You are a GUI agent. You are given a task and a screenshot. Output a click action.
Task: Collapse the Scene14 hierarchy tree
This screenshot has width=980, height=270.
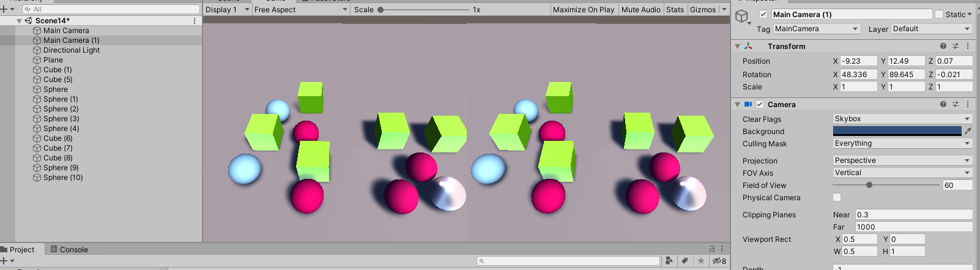point(20,21)
